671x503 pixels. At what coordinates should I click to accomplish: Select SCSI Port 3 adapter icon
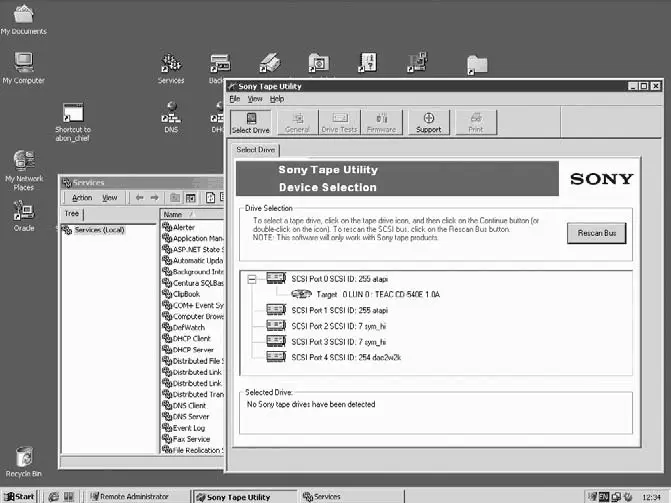(x=276, y=341)
